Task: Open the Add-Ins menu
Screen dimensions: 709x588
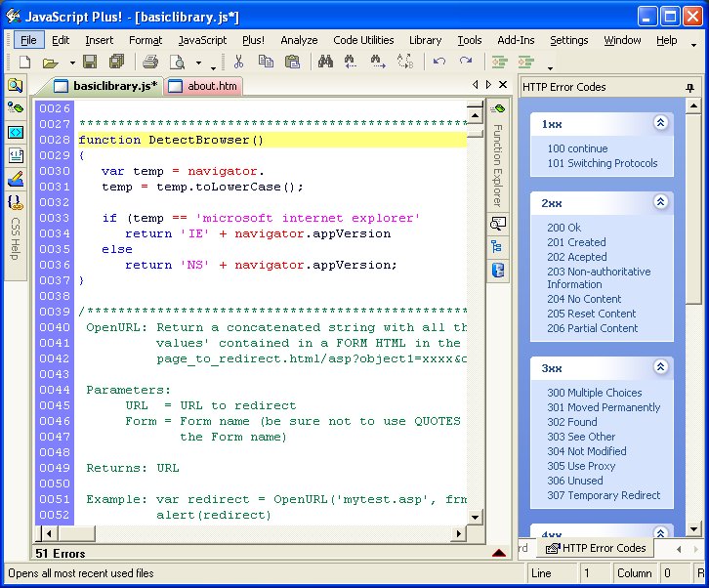Action: pos(516,40)
